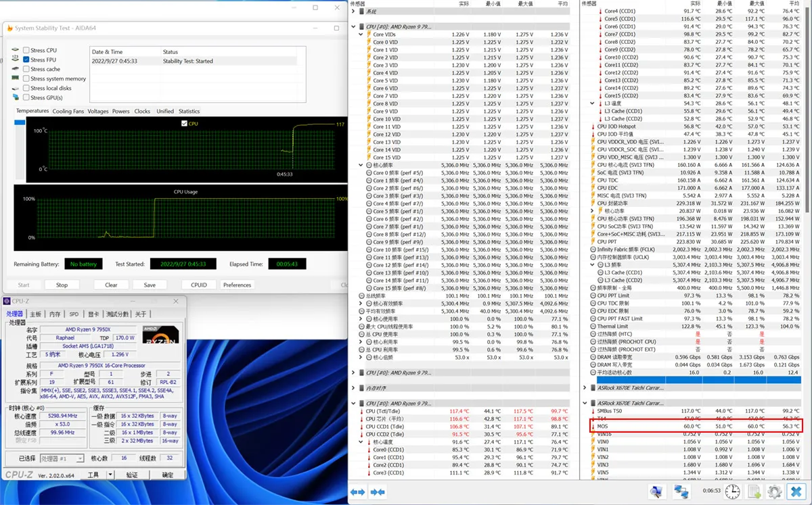Viewport: 812px width, 505px height.
Task: Expand the 核心功率 tree node
Action: pyautogui.click(x=593, y=211)
